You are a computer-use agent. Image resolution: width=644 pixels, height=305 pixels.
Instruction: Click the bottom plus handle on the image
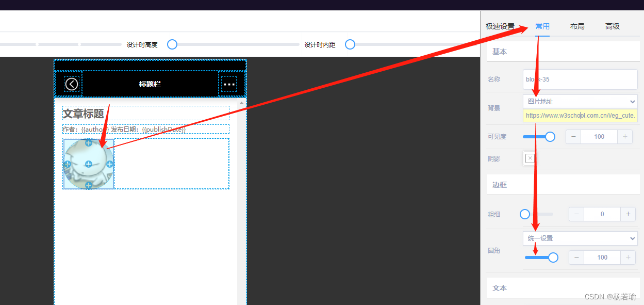tap(89, 185)
